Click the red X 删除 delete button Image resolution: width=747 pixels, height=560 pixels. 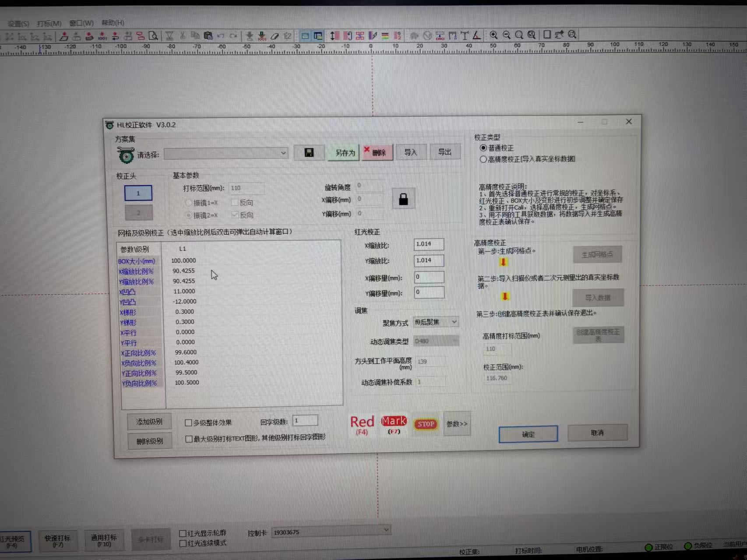pos(377,152)
